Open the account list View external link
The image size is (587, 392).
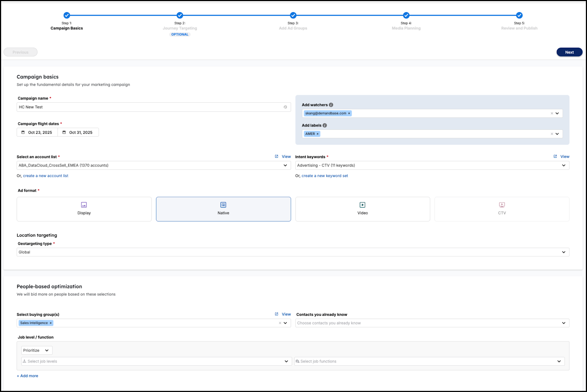coord(283,157)
